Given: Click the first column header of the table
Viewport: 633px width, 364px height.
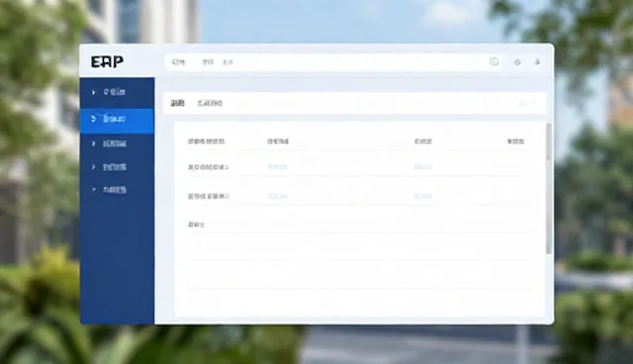Looking at the screenshot, I should coord(207,141).
